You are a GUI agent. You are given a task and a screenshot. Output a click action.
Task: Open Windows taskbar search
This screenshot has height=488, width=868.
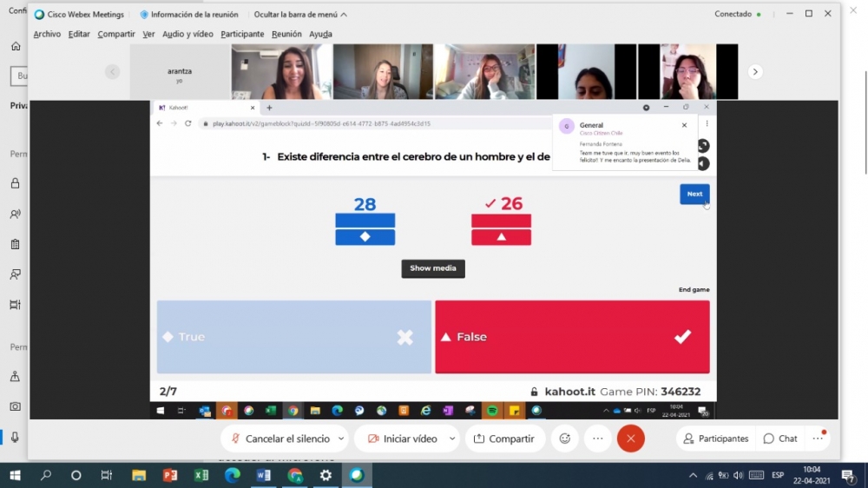click(x=46, y=475)
